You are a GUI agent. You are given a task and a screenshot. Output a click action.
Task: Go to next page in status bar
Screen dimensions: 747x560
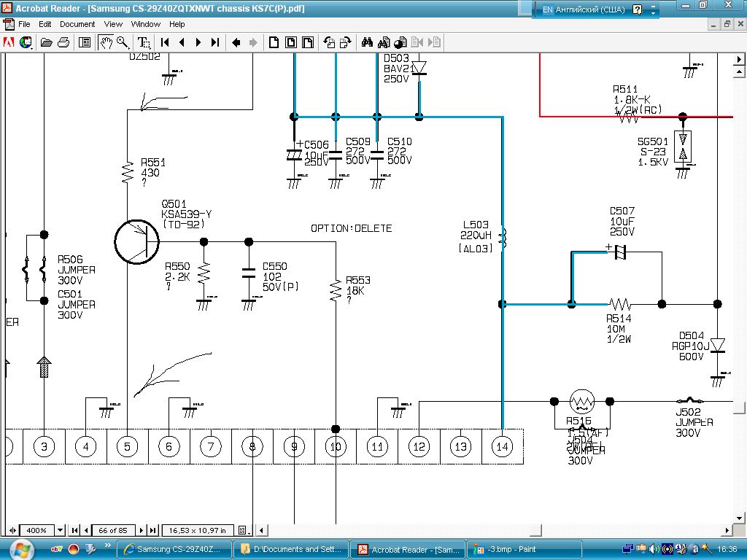[142, 530]
